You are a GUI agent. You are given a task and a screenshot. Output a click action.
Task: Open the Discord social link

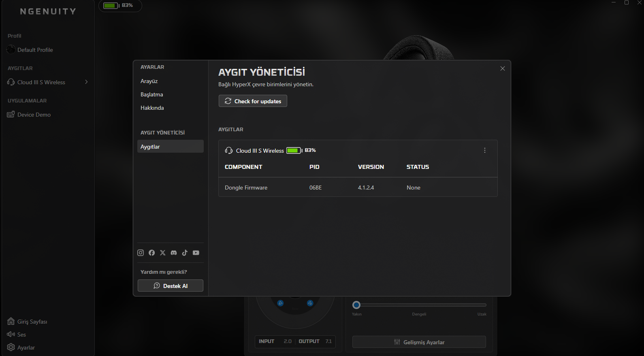174,253
